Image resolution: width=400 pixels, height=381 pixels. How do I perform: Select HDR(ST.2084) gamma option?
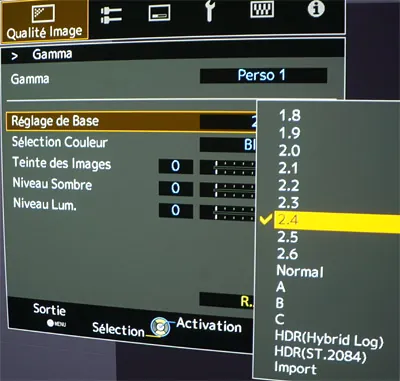(320, 354)
